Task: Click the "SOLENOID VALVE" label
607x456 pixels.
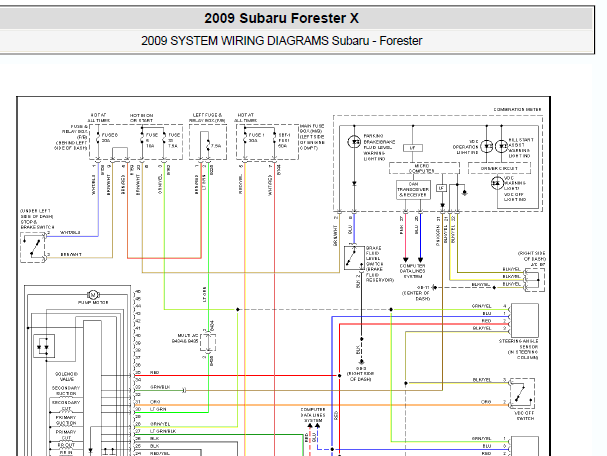Action: (x=66, y=377)
